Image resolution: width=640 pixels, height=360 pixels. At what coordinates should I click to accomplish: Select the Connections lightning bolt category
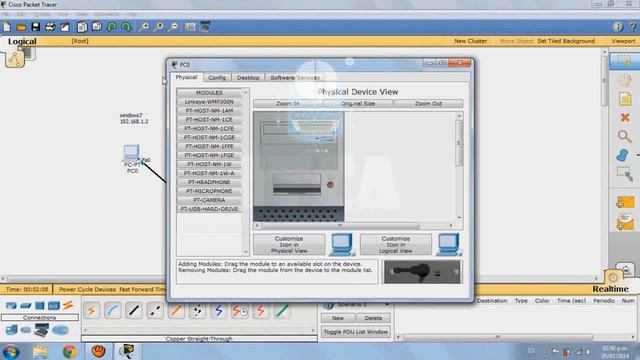pos(68,305)
